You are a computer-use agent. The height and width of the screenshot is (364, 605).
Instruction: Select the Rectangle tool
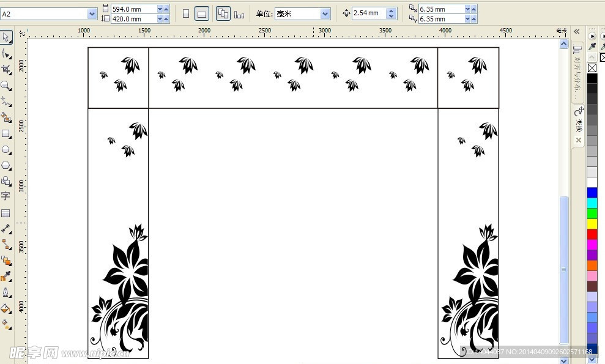tap(6, 133)
